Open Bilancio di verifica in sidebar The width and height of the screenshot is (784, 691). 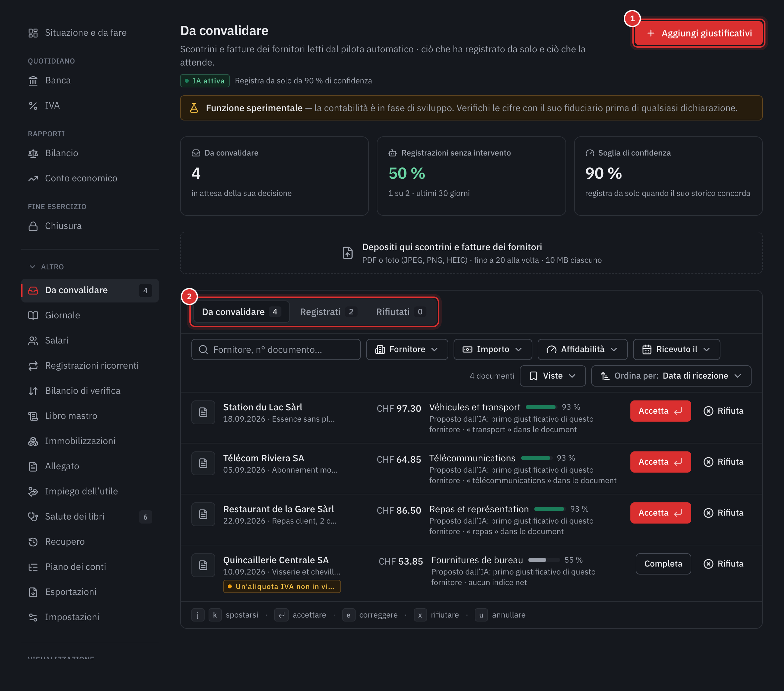click(90, 391)
